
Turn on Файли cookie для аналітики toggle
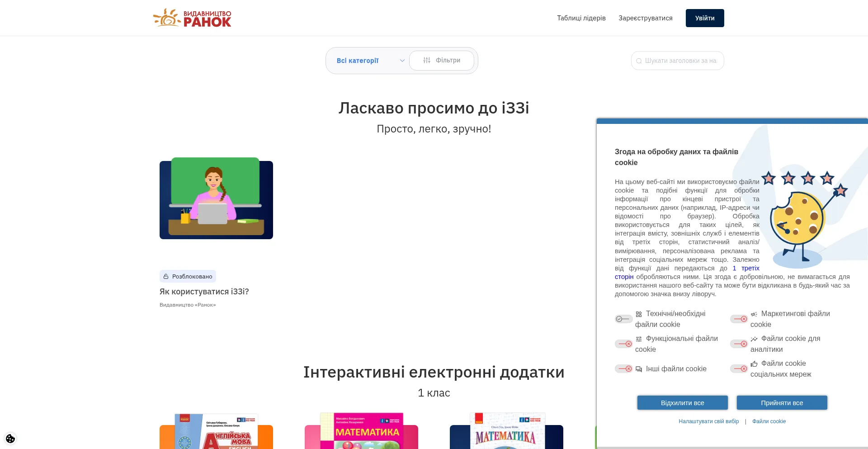(x=739, y=344)
